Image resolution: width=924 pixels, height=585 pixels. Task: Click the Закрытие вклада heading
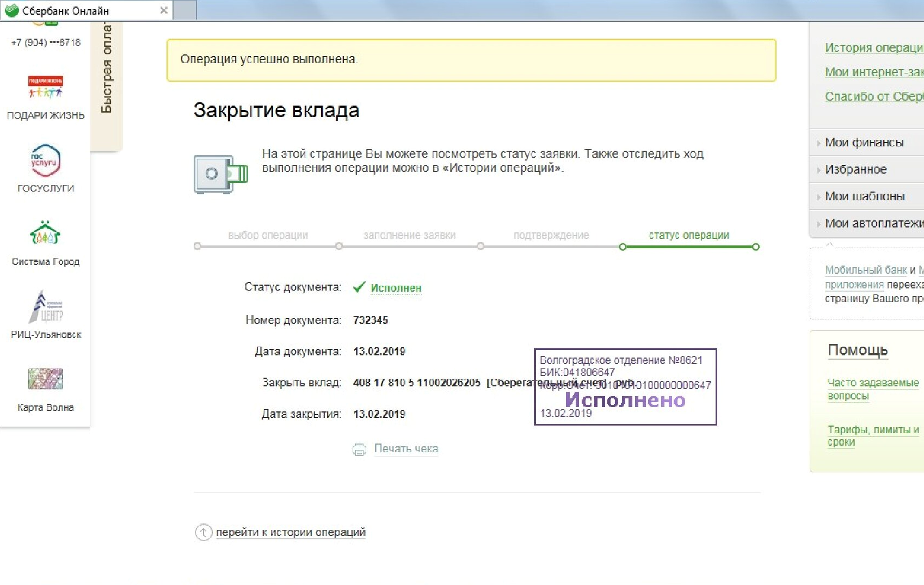276,110
